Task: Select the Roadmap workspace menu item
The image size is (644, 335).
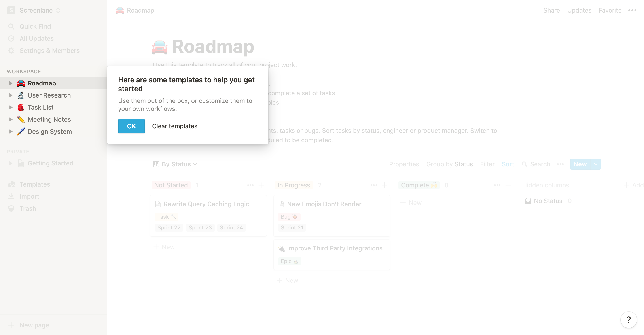Action: coord(42,83)
